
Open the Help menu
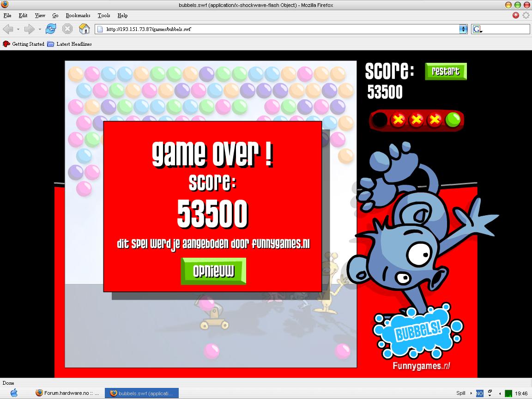[122, 15]
